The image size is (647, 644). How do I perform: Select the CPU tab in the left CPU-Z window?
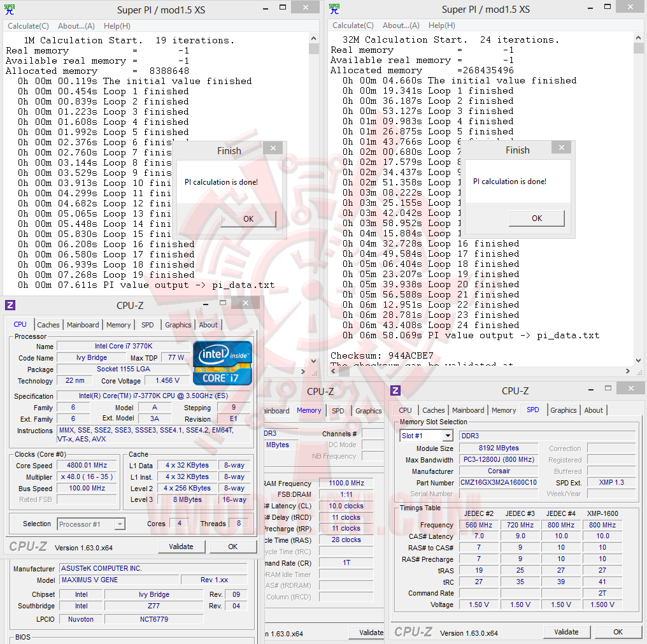[x=20, y=324]
